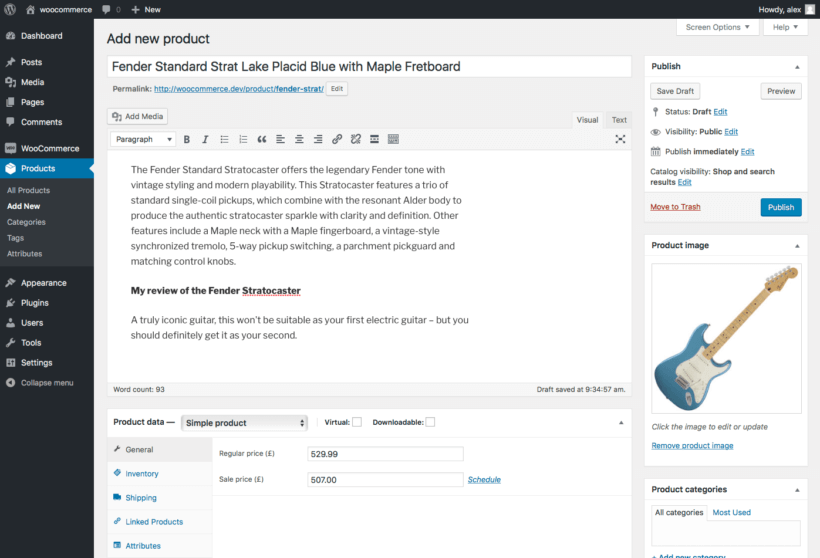
Task: Open product Tags submenu
Action: (15, 238)
